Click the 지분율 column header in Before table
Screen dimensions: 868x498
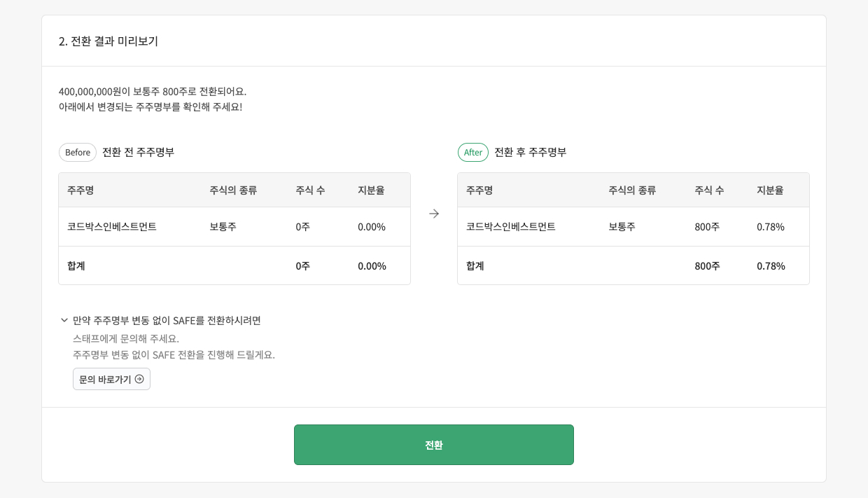371,189
